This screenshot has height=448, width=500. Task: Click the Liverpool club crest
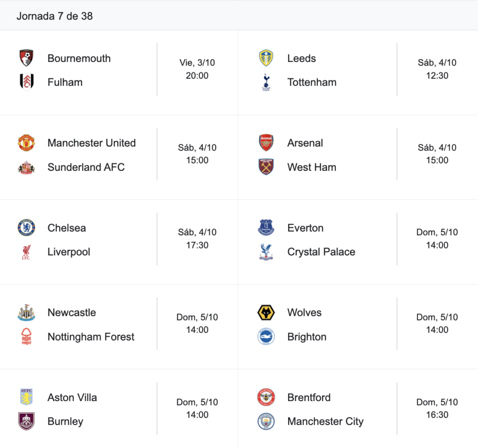[26, 252]
